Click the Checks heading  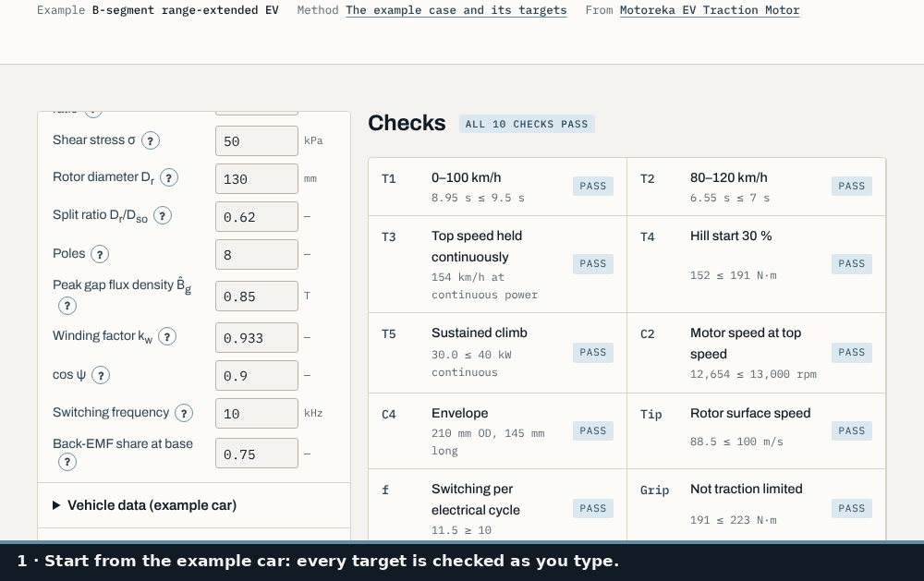[x=407, y=123]
